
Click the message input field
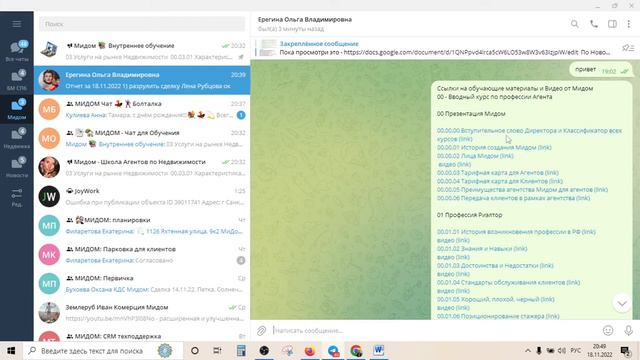[435, 331]
